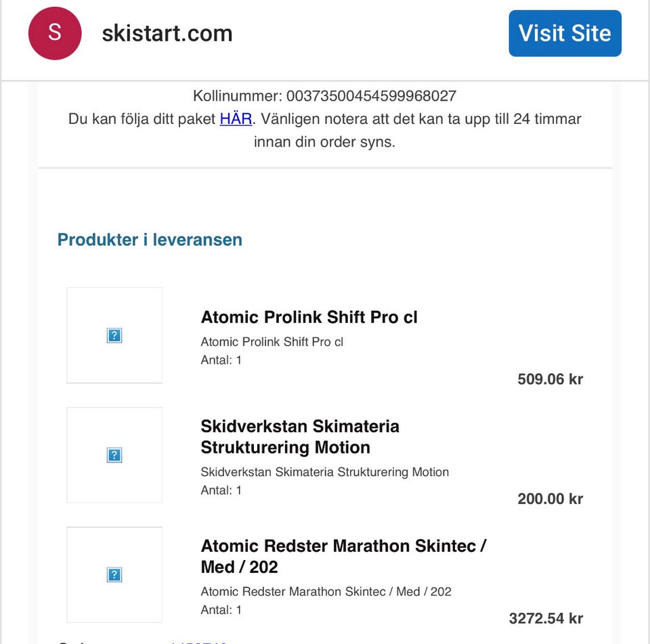This screenshot has width=650, height=644.
Task: Click the 3272.54 kr price text
Action: click(x=546, y=618)
